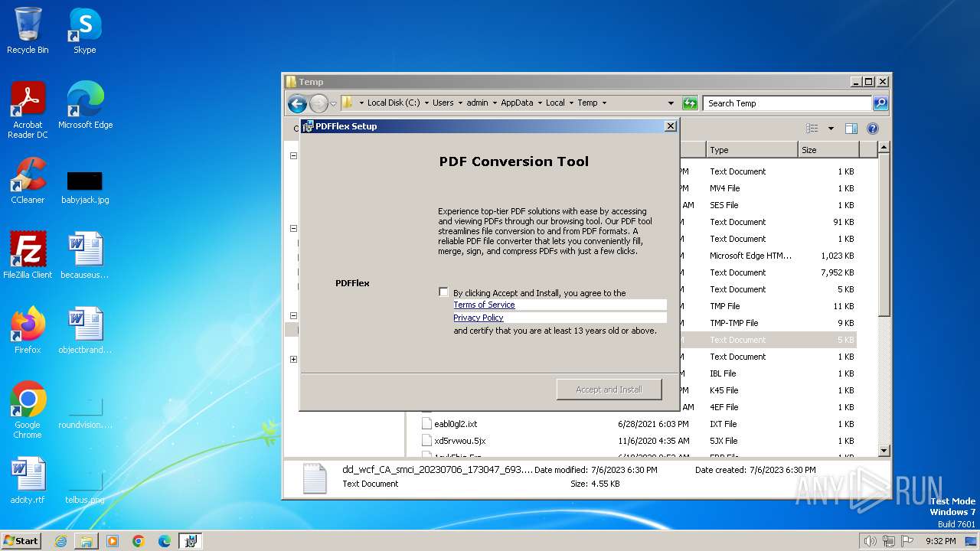Open the Recycle Bin desktop icon
This screenshot has height=551, width=980.
coord(28,31)
